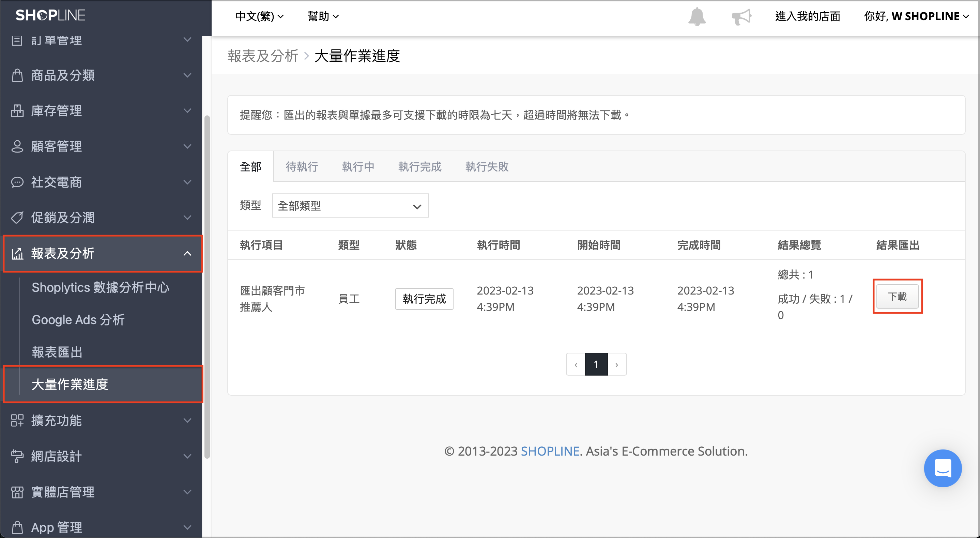Click the App 管理 bag icon

click(x=17, y=527)
